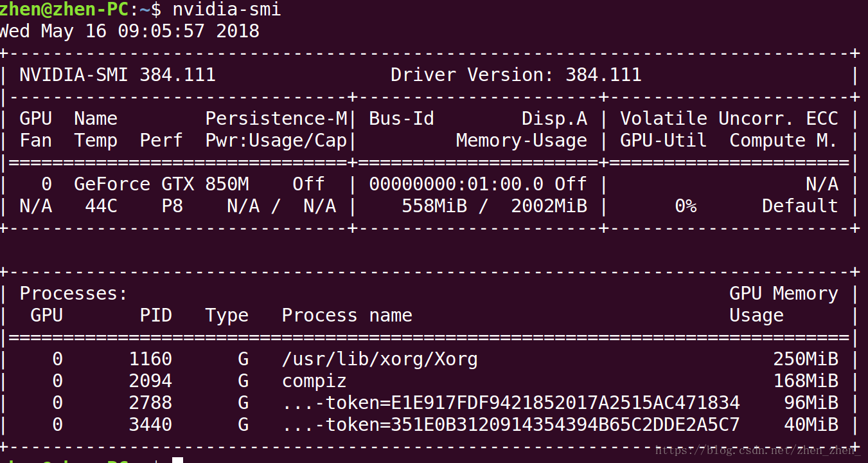Viewport: 868px width, 463px height.
Task: Click the '250MiB' memory usage value
Action: 806,359
